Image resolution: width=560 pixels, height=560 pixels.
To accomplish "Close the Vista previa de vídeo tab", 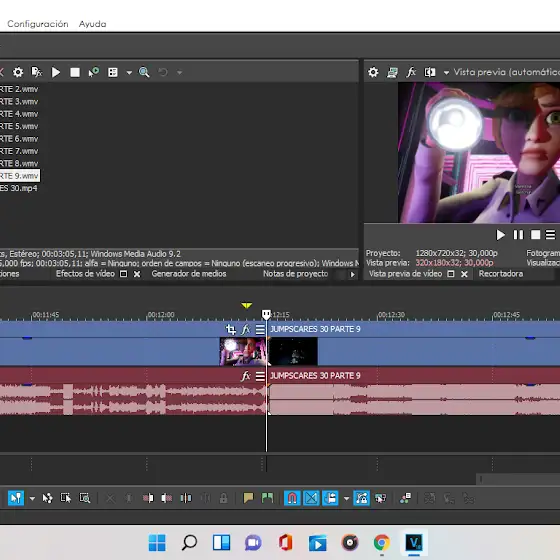I will pyautogui.click(x=464, y=274).
